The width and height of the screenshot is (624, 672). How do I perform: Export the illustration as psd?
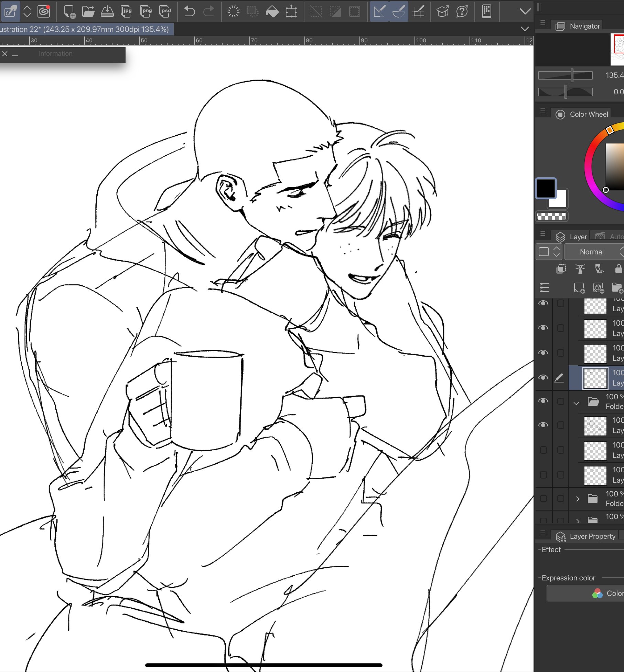coord(165,11)
